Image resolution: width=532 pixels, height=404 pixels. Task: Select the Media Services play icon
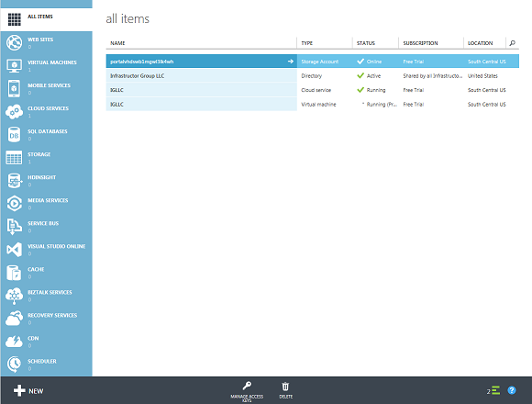coord(15,204)
